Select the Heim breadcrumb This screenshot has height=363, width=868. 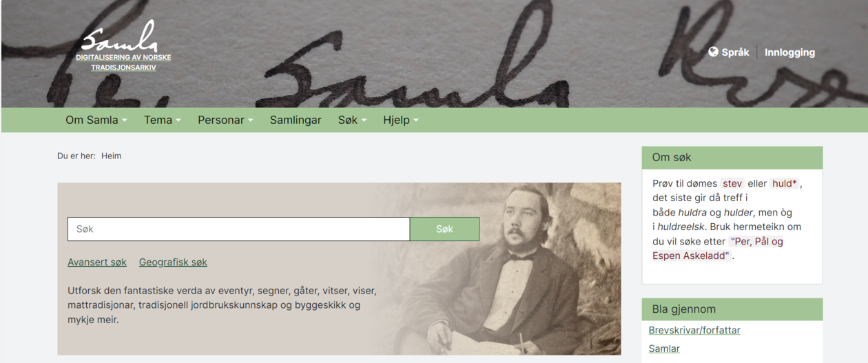click(x=111, y=156)
